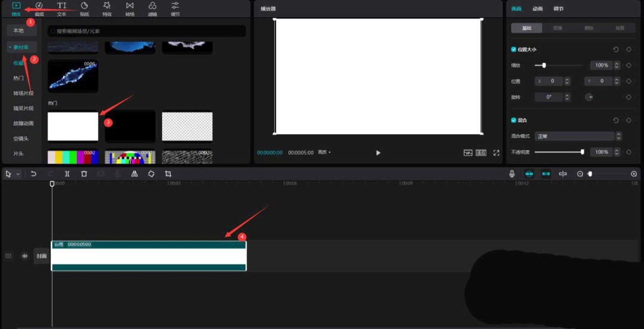644x329 pixels.
Task: Open the crop tool
Action: point(168,174)
